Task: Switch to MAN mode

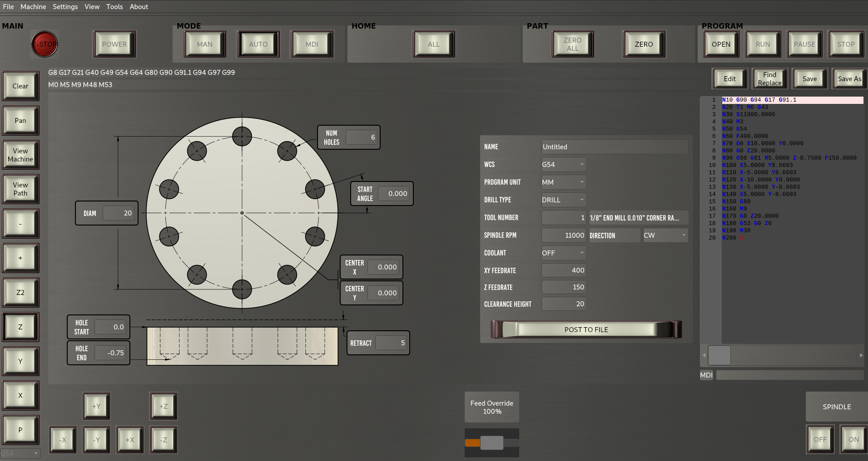Action: (205, 44)
